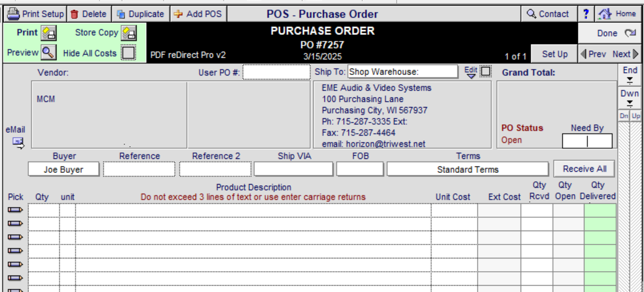Open Print Setup in the top toolbar
The width and height of the screenshot is (644, 292).
point(36,14)
